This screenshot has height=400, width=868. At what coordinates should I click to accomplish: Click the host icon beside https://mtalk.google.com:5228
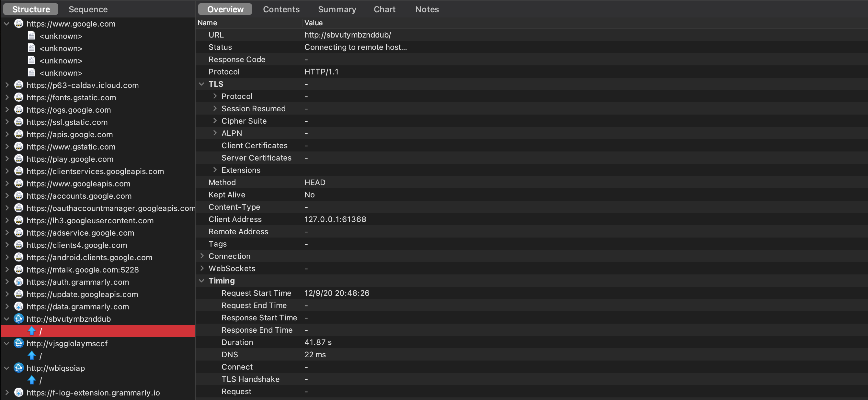tap(19, 269)
